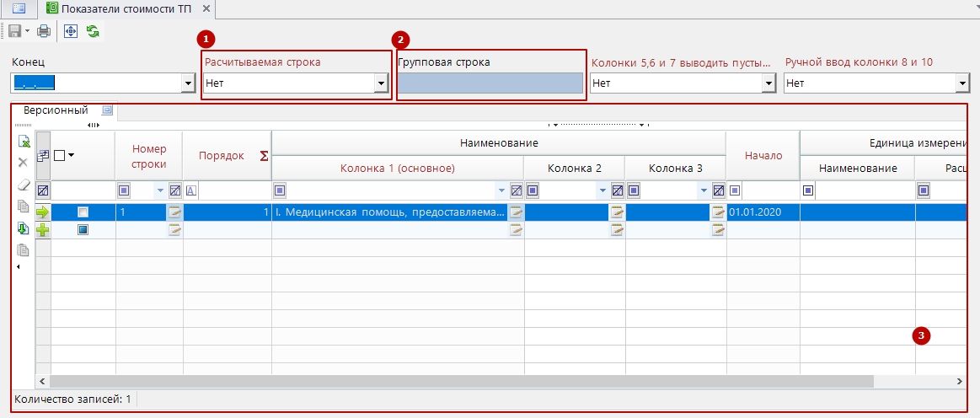Screen dimensions: 980x418
Task: Click the export to Excel icon in grid sidebar
Action: pos(24,142)
